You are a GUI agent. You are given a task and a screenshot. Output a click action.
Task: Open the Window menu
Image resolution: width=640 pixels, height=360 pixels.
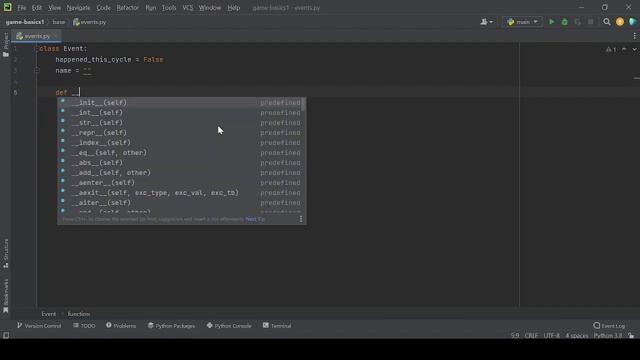click(210, 8)
